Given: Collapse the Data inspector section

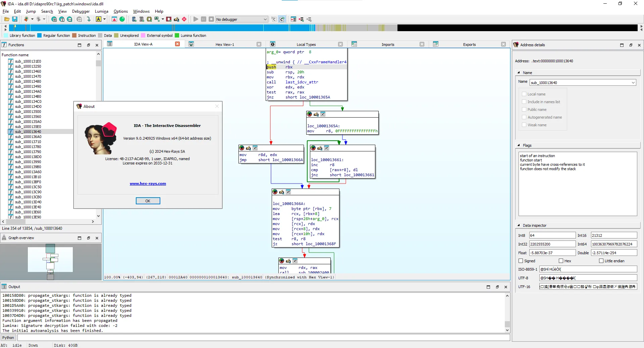Looking at the screenshot, I should click(519, 225).
